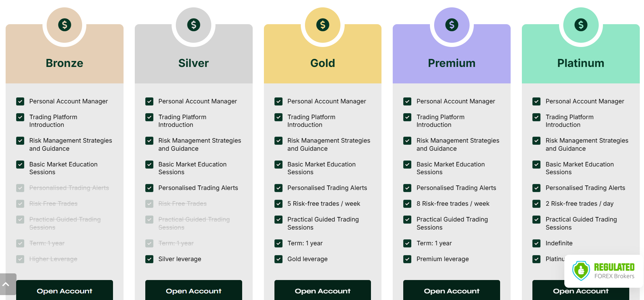Select the Platinum plan heading
Image resolution: width=644 pixels, height=300 pixels.
coord(581,63)
